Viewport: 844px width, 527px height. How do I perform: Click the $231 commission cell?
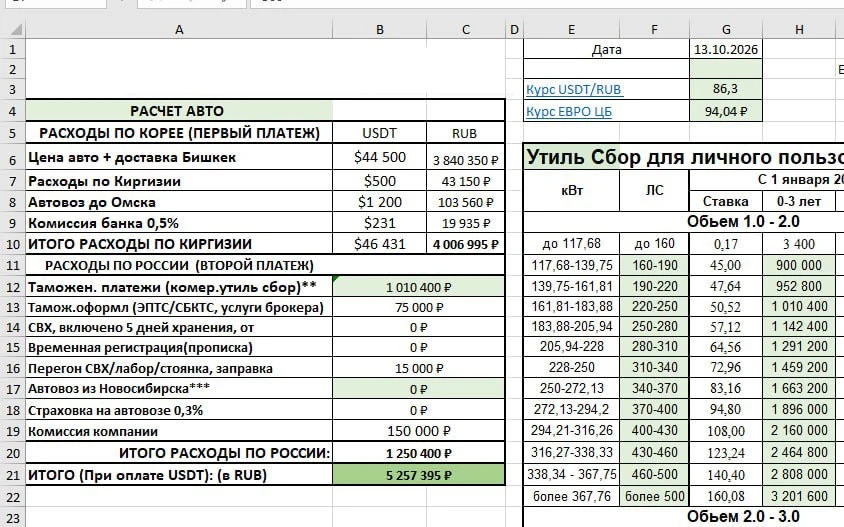tap(379, 223)
